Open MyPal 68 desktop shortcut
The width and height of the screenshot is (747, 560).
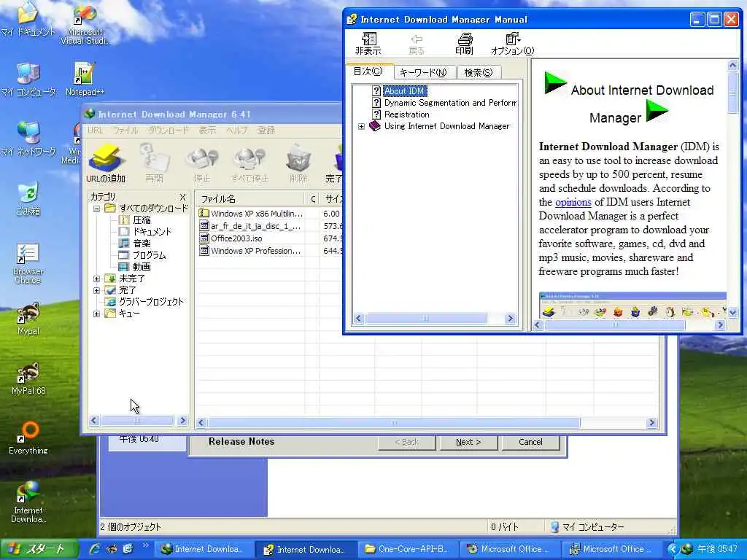tap(28, 378)
